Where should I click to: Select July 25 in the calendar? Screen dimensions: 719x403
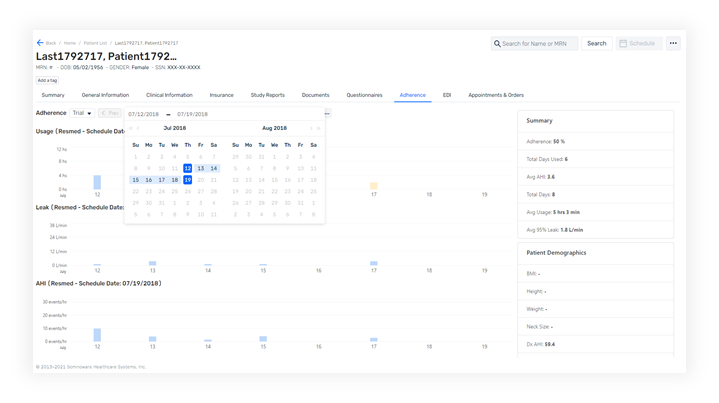[x=175, y=191]
